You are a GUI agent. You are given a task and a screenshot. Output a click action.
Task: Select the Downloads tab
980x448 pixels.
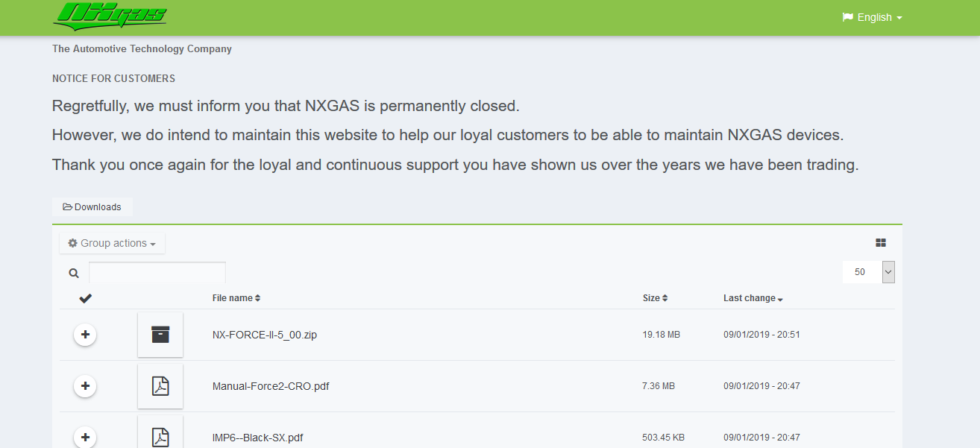pos(92,207)
